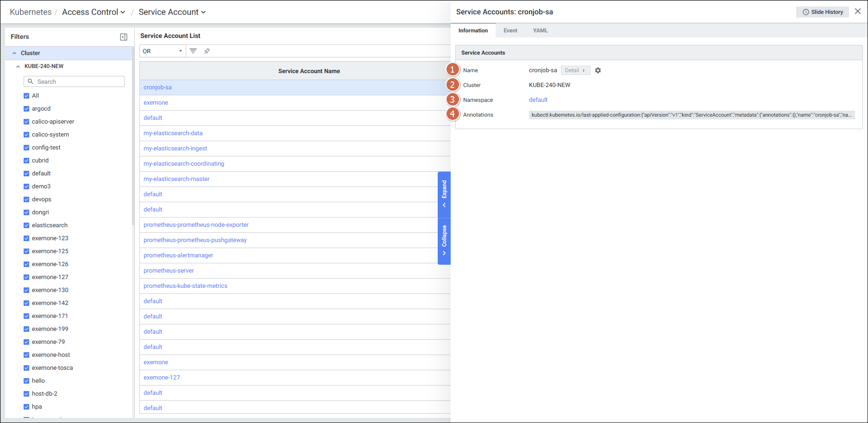Click the pin icon beside filter

(207, 51)
